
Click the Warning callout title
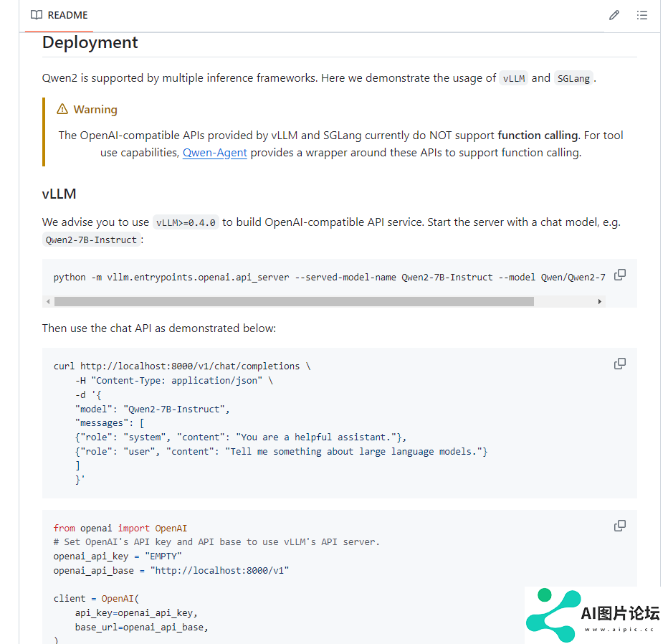click(95, 110)
